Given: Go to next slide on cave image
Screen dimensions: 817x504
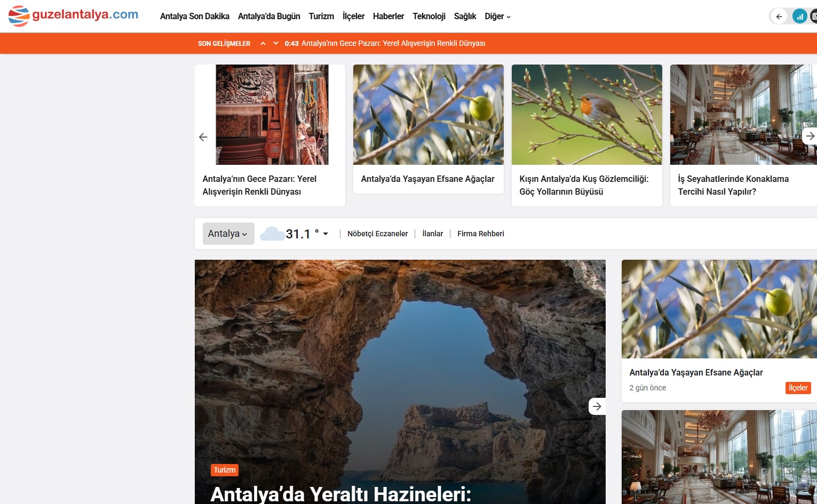Looking at the screenshot, I should [597, 406].
